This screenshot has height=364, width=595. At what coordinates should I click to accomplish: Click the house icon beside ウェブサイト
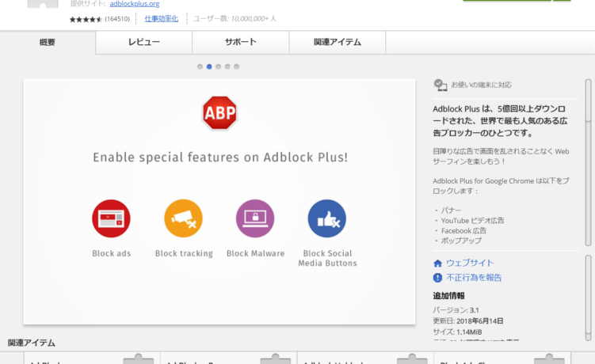pyautogui.click(x=437, y=264)
